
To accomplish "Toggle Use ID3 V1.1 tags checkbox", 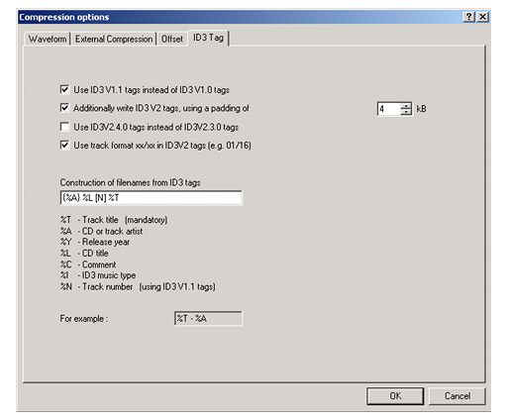I will click(x=64, y=89).
